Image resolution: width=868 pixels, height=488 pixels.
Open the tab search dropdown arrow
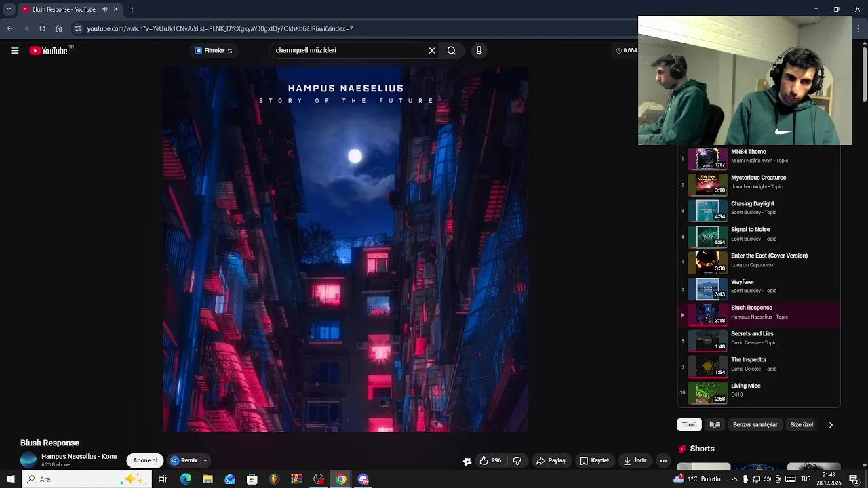(9, 9)
